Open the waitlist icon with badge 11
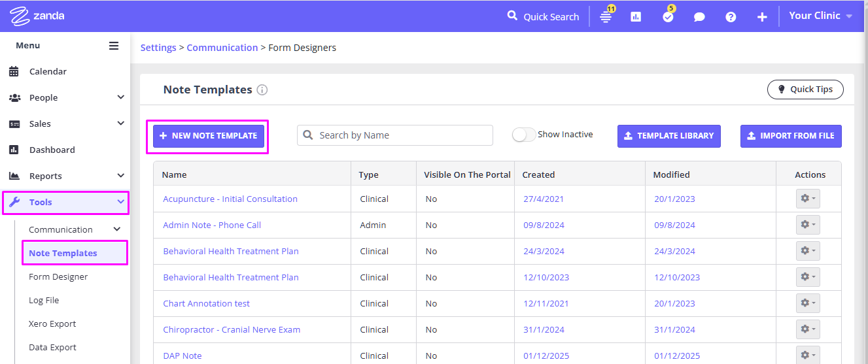The height and width of the screenshot is (364, 868). [x=606, y=17]
